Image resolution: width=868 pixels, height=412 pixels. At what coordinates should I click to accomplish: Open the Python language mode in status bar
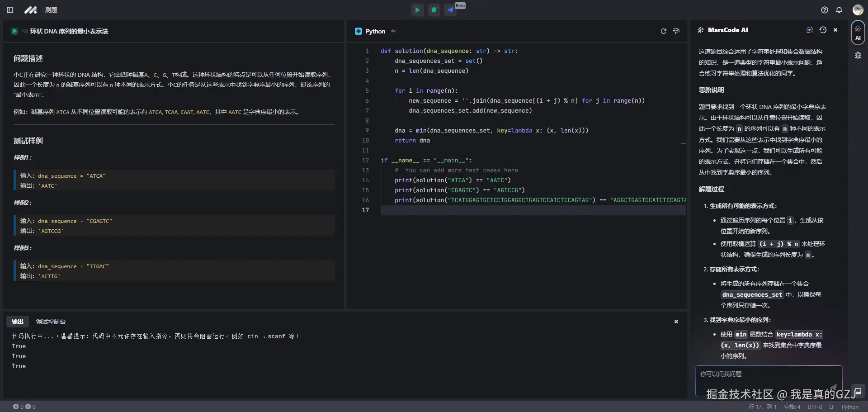coord(850,407)
